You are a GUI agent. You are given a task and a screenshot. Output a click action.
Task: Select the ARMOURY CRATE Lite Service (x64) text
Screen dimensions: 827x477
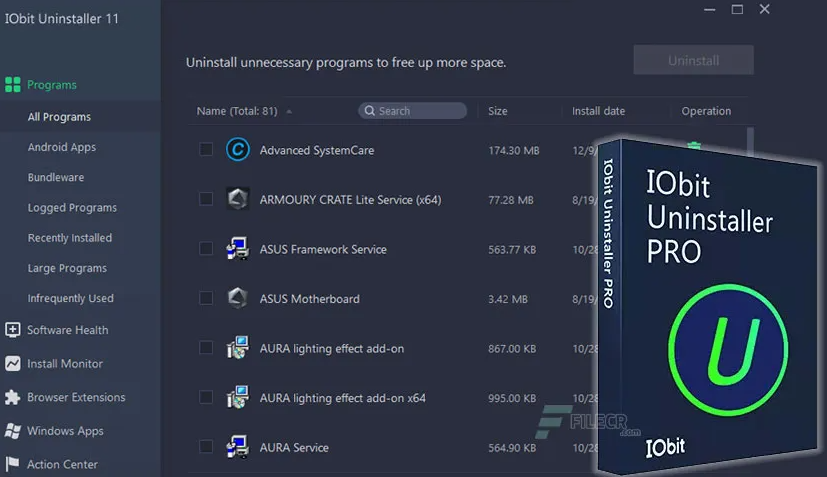tap(350, 200)
